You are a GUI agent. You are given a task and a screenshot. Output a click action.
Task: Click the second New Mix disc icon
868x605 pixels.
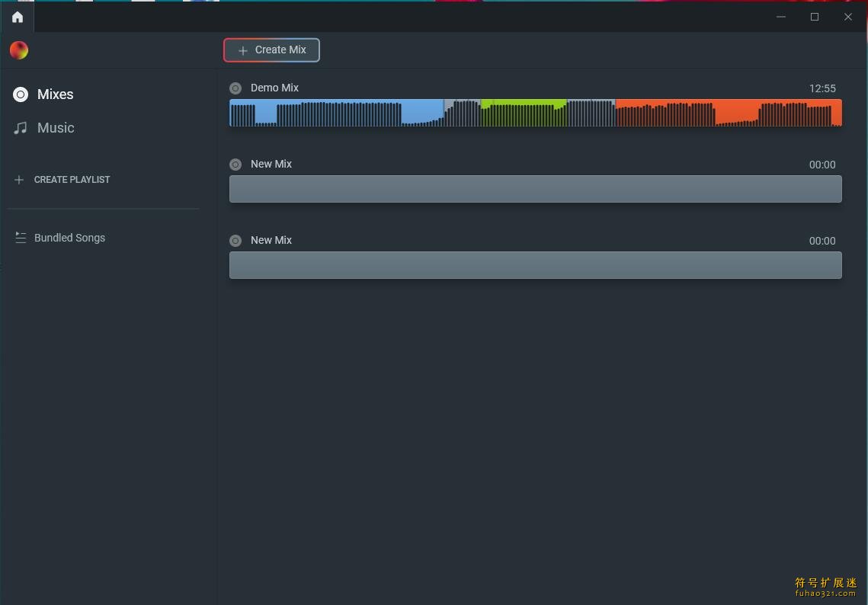pos(235,241)
